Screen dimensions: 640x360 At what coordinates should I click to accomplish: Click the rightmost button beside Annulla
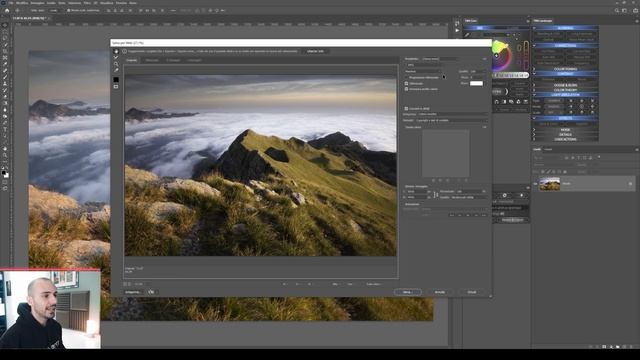[472, 292]
